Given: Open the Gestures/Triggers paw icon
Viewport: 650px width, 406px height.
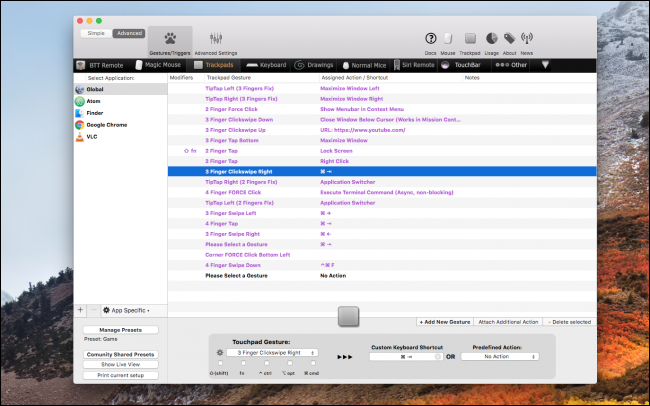Looking at the screenshot, I should coord(170,39).
